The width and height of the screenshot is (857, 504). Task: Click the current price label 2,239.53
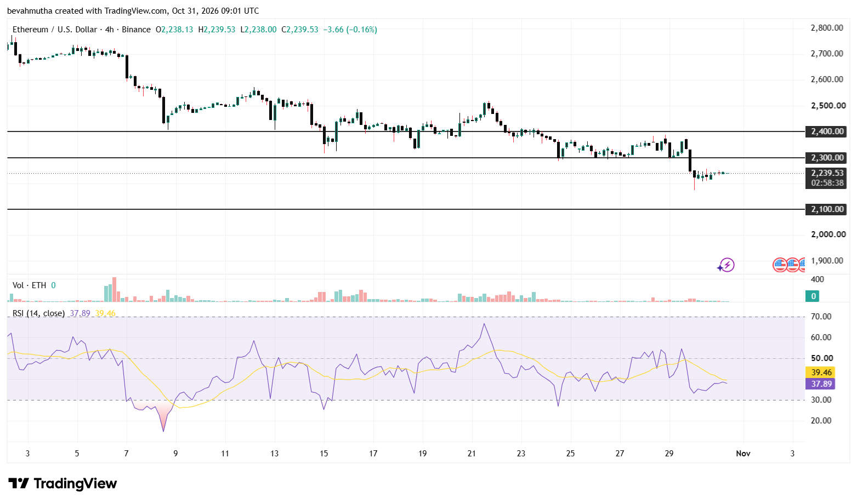[x=826, y=173]
